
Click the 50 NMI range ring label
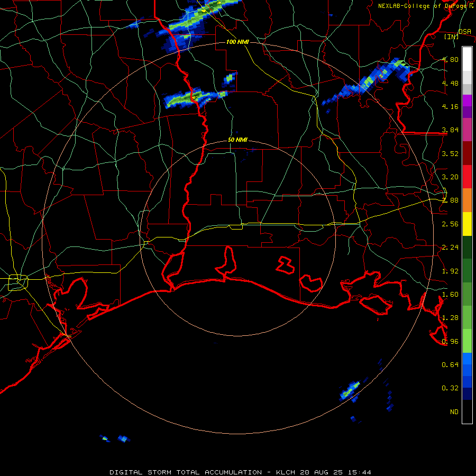coord(237,140)
